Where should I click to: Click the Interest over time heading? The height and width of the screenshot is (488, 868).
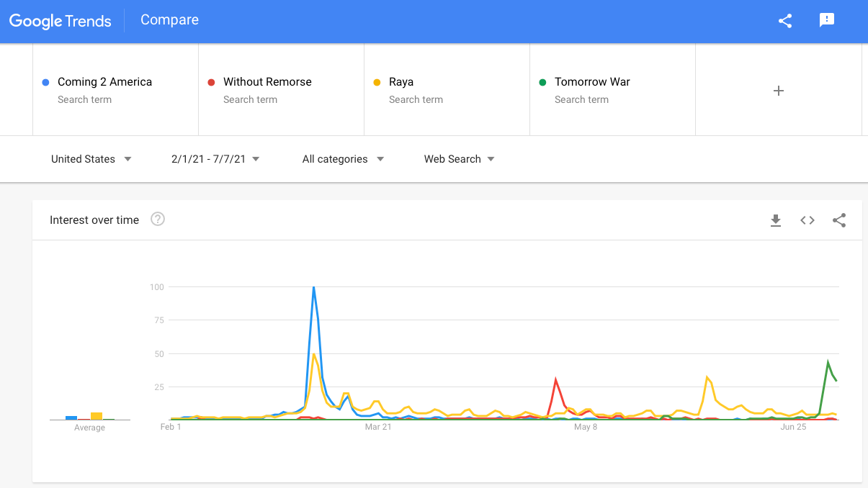(94, 220)
